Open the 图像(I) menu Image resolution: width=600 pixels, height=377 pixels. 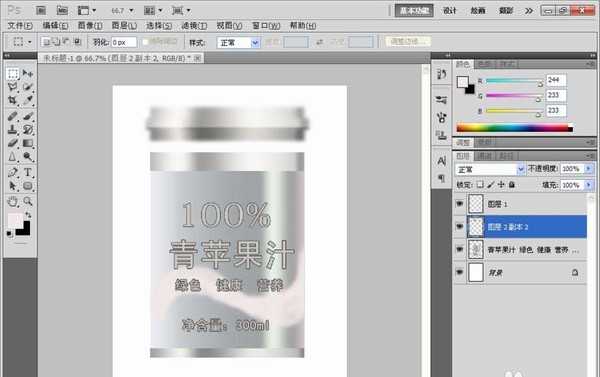point(90,26)
